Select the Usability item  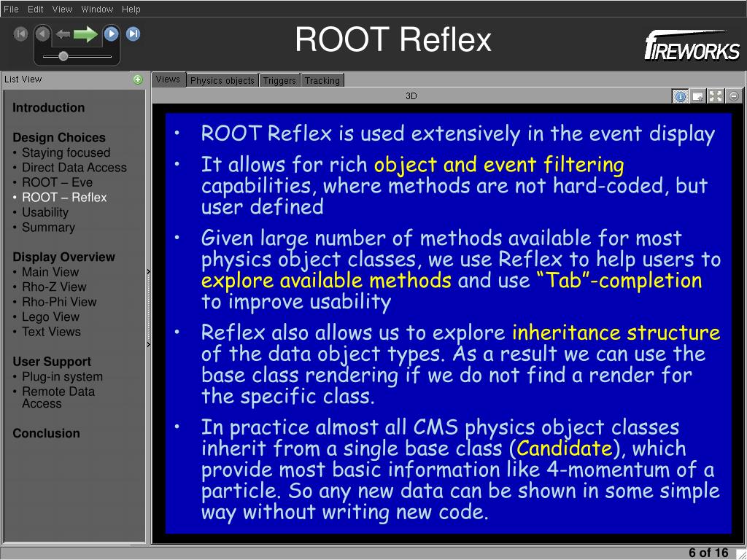point(45,212)
